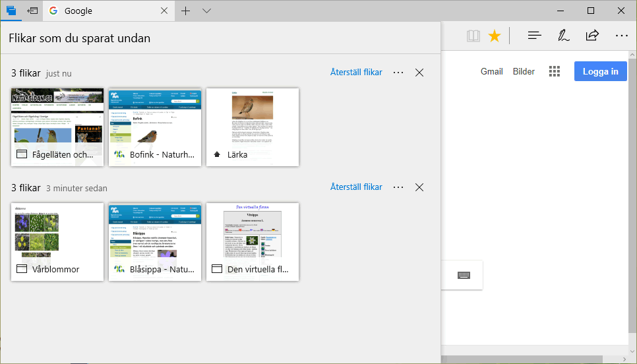Screen dimensions: 637x364
Task: Open Google apps grid icon
Action: (x=555, y=72)
